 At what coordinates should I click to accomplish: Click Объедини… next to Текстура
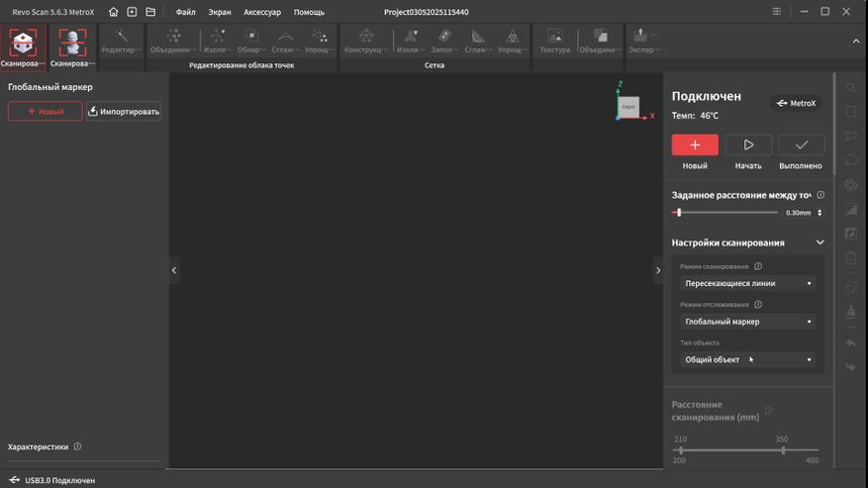[600, 41]
